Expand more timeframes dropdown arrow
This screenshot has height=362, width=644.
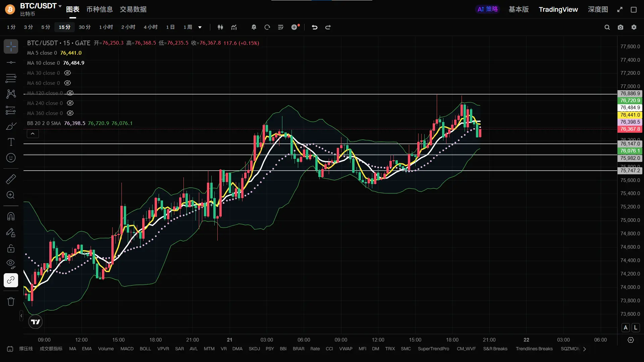tap(200, 27)
